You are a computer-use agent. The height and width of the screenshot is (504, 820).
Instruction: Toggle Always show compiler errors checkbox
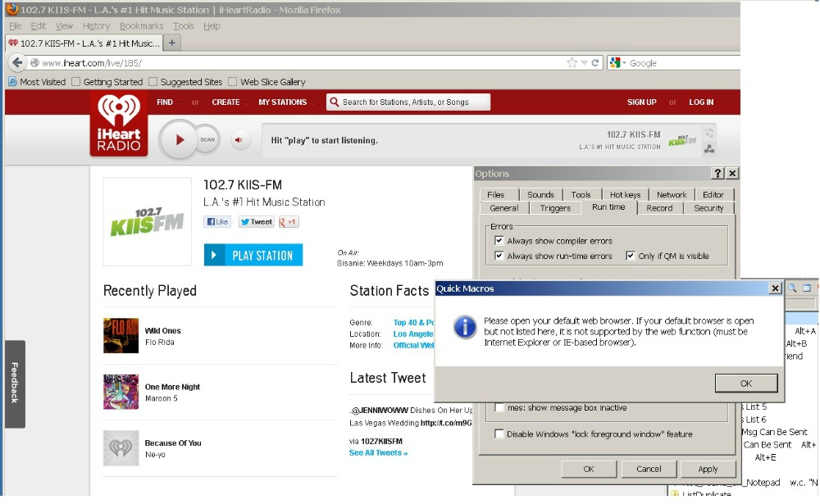click(x=499, y=241)
